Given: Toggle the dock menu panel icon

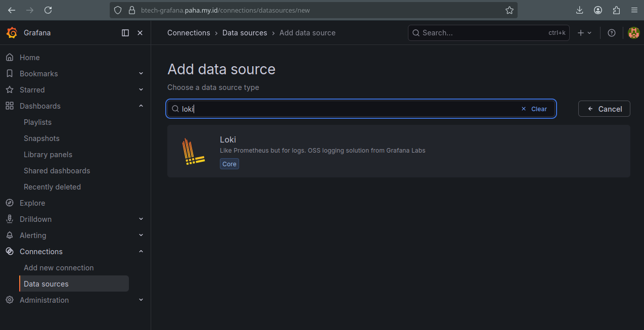Looking at the screenshot, I should (x=125, y=33).
